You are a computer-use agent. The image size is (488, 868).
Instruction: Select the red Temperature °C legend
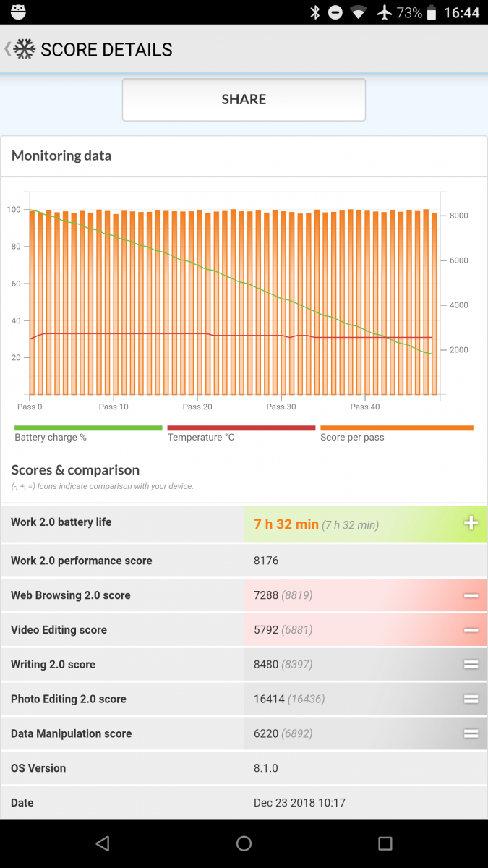tap(241, 433)
